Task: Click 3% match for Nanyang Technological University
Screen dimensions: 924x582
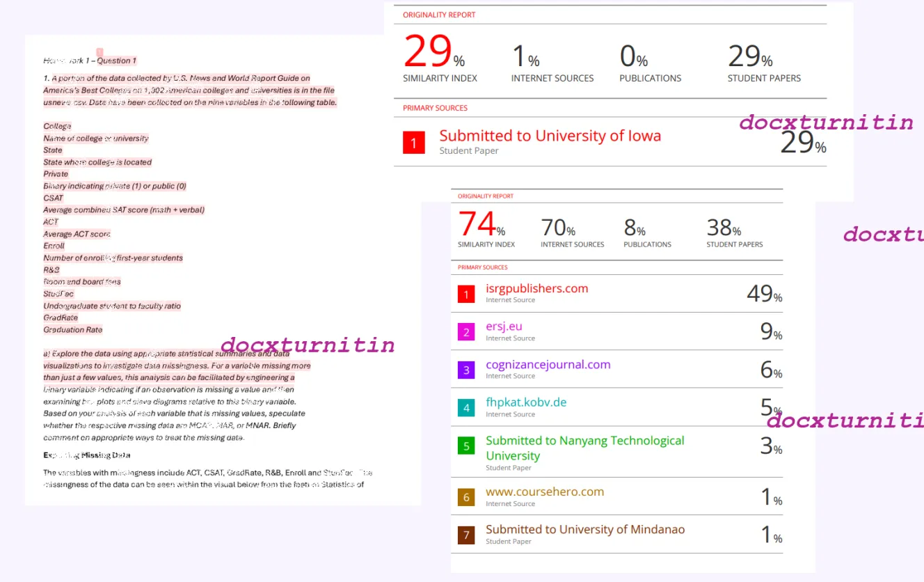Action: point(771,446)
